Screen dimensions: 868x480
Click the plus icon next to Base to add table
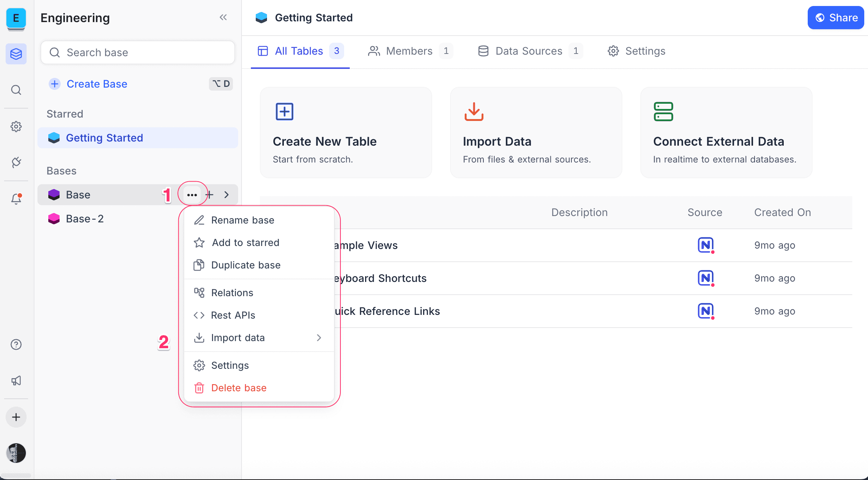pos(210,195)
